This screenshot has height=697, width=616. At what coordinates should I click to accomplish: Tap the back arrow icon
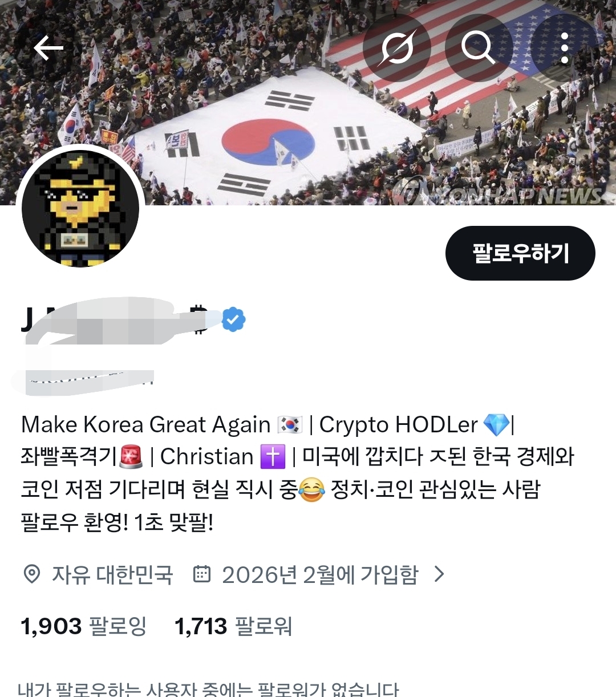48,48
